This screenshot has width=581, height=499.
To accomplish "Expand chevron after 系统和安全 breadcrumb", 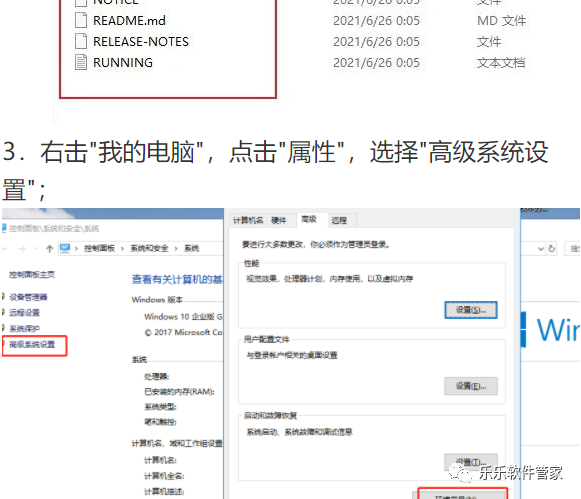I will click(176, 249).
